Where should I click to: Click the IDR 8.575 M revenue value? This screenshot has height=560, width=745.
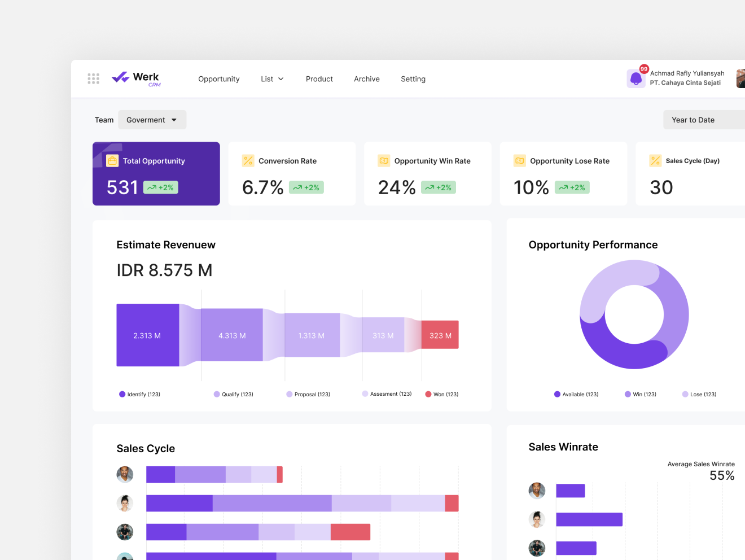click(164, 270)
